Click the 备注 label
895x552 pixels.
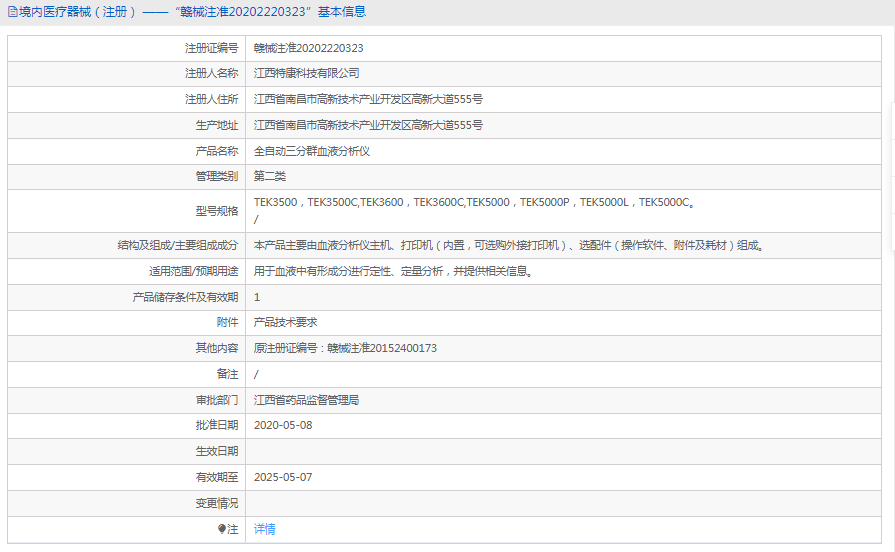pos(227,374)
